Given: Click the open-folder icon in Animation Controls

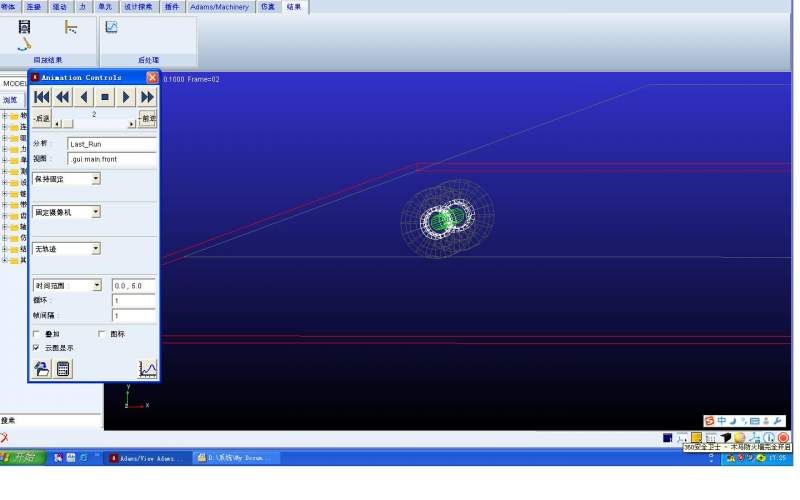Looking at the screenshot, I should pyautogui.click(x=41, y=368).
